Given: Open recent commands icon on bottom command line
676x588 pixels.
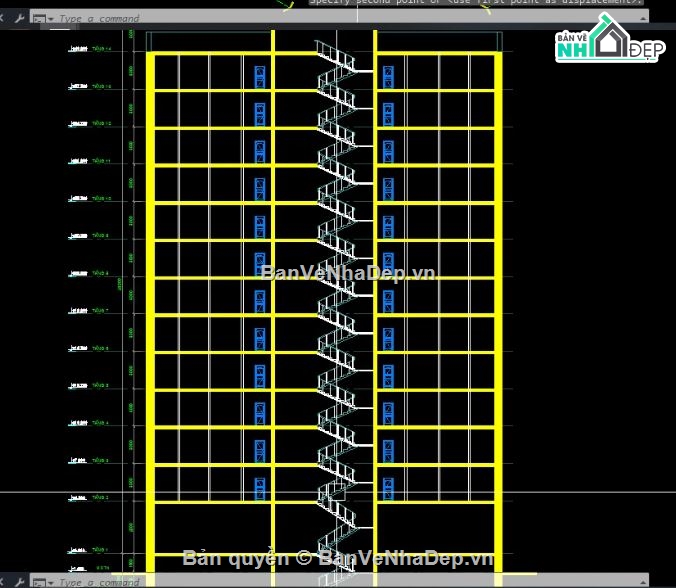Looking at the screenshot, I should [39, 583].
